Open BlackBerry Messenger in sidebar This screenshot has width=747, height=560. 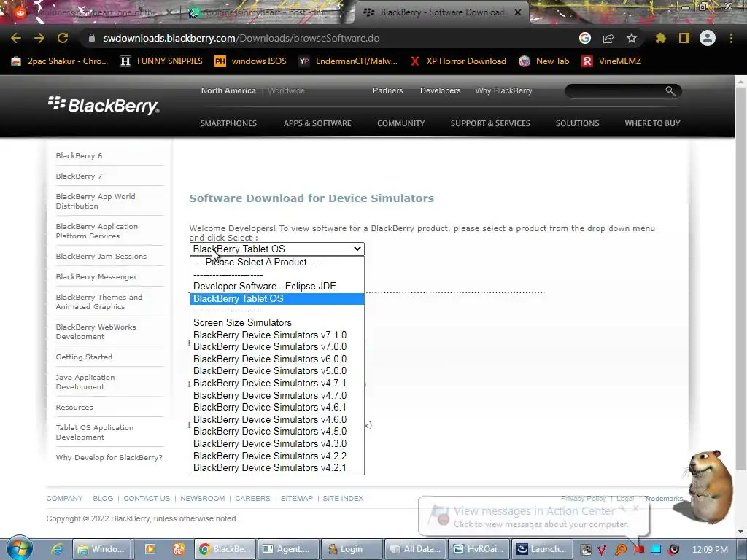96,276
